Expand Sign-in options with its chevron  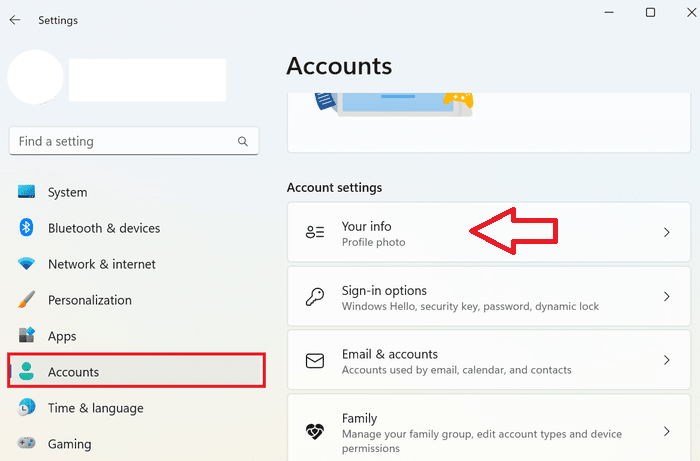(667, 296)
